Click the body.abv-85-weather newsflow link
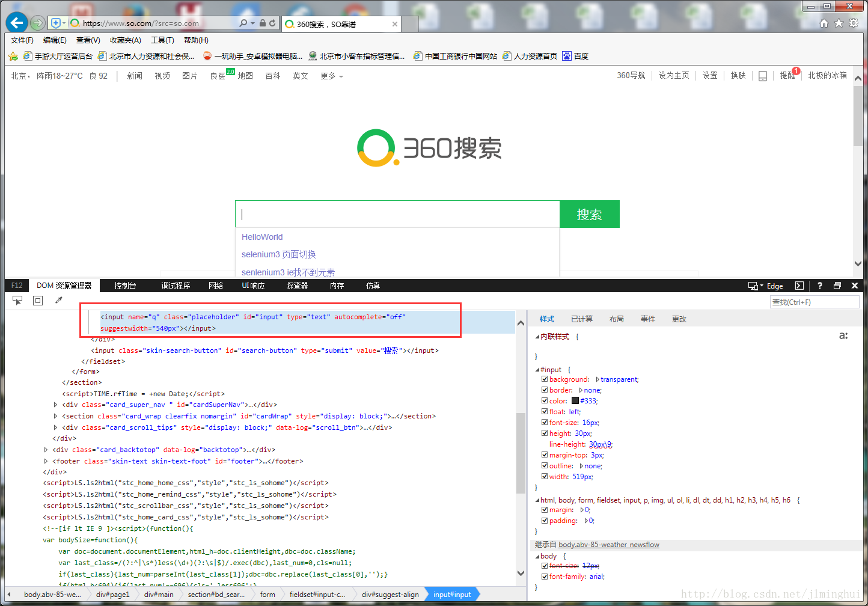868x606 pixels. (609, 545)
